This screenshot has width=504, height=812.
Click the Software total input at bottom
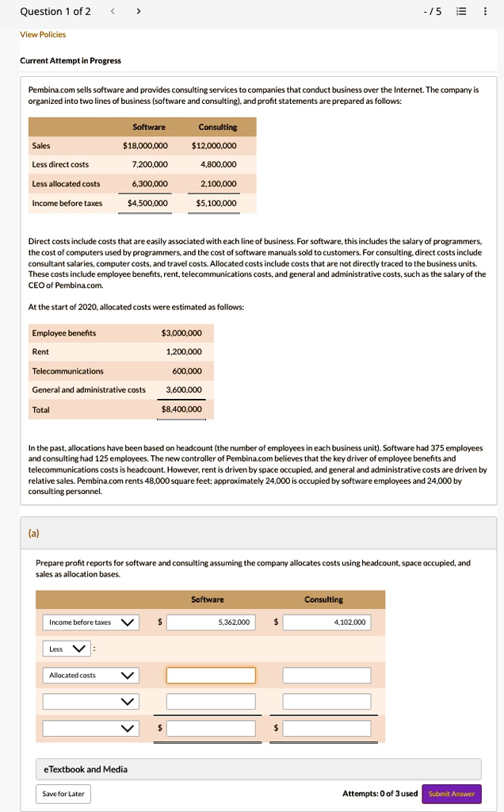tap(211, 728)
